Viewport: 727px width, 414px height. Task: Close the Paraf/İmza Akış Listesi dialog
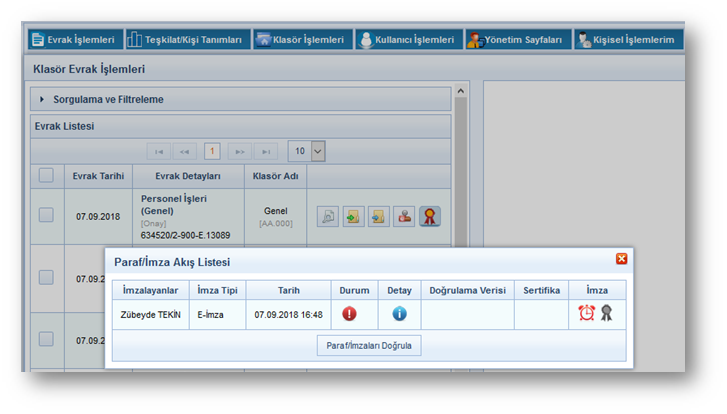pyautogui.click(x=621, y=259)
